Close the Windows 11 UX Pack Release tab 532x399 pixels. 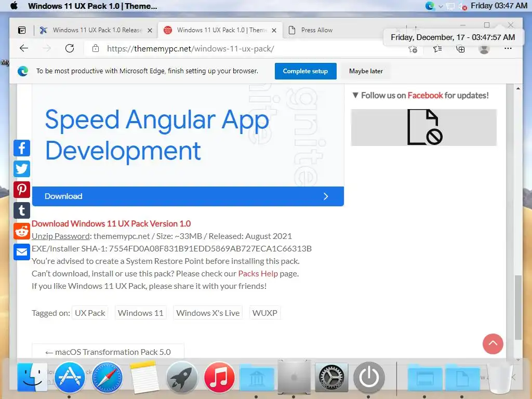(150, 30)
